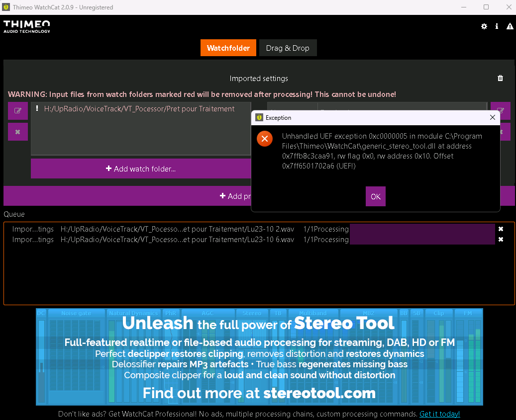Click the red error icon in Exception dialog
Screen dimensions: 516x420
click(265, 139)
